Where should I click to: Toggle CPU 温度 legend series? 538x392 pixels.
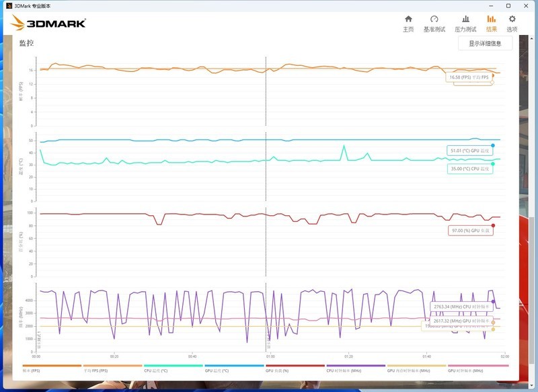click(174, 368)
